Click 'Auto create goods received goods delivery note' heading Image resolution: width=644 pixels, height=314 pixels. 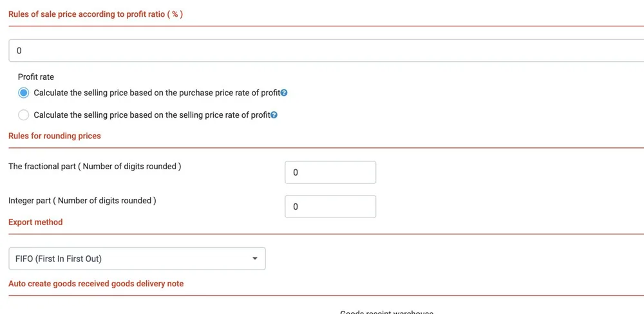(96, 284)
